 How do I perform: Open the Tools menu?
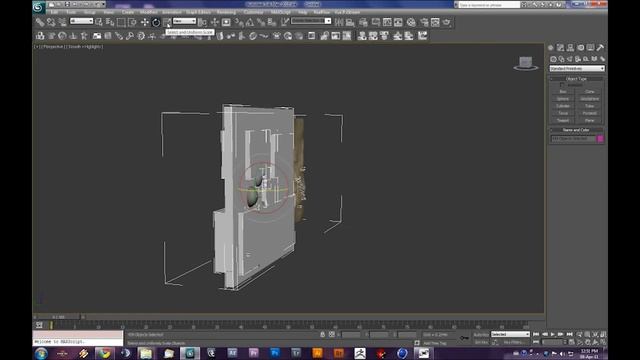tap(71, 12)
